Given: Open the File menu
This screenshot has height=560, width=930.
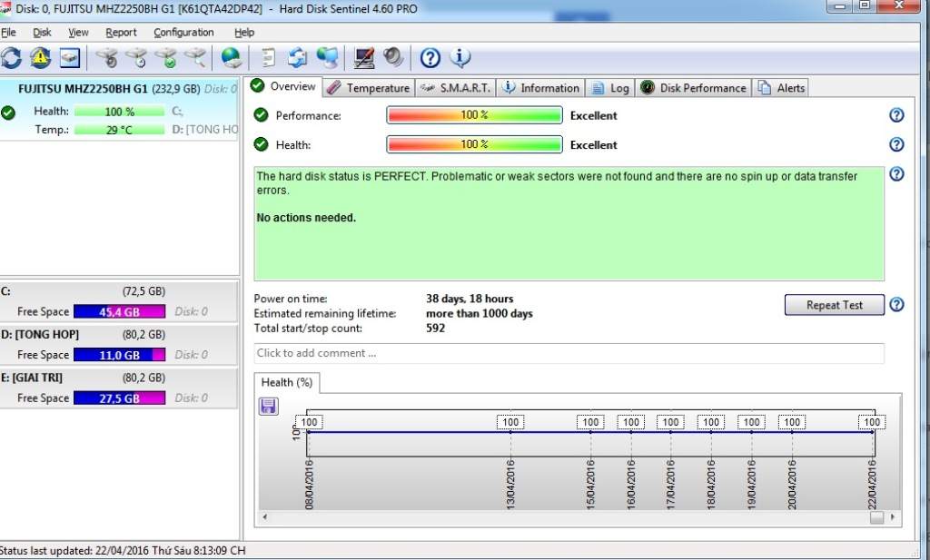Looking at the screenshot, I should pyautogui.click(x=8, y=32).
